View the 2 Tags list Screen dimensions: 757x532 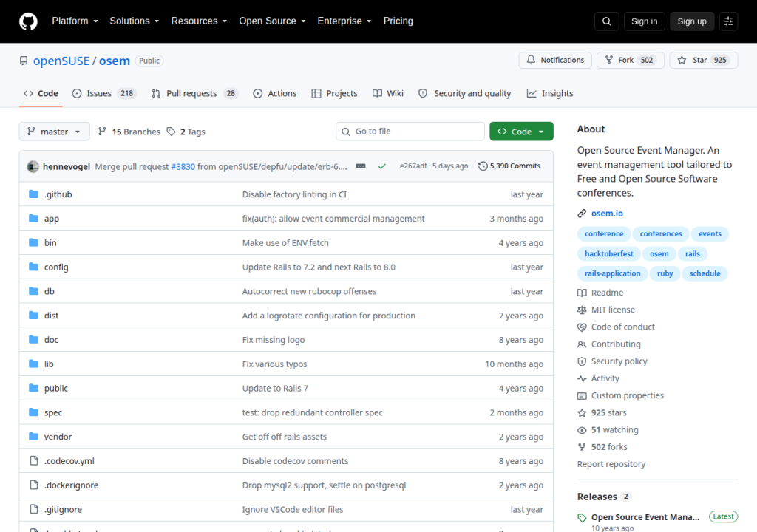186,132
